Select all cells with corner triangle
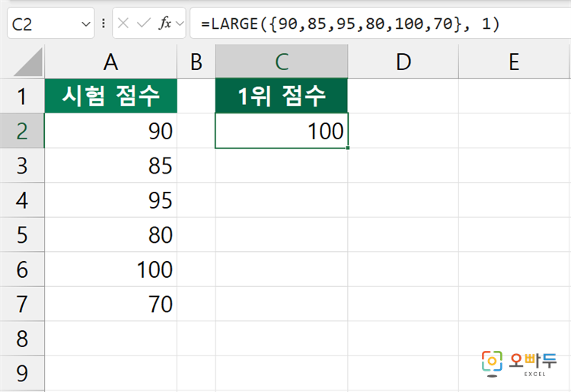 [x=27, y=62]
